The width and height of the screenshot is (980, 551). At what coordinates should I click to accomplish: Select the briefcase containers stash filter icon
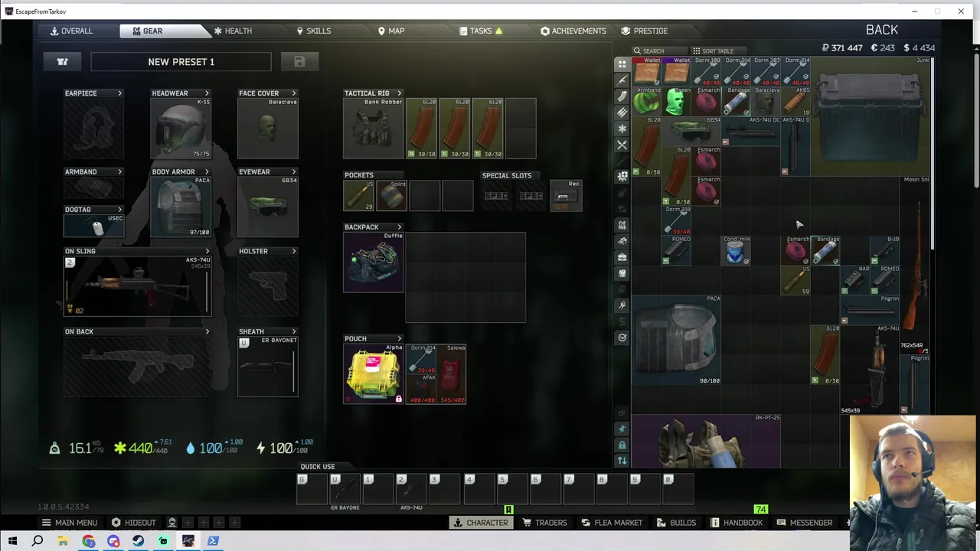[x=622, y=257]
